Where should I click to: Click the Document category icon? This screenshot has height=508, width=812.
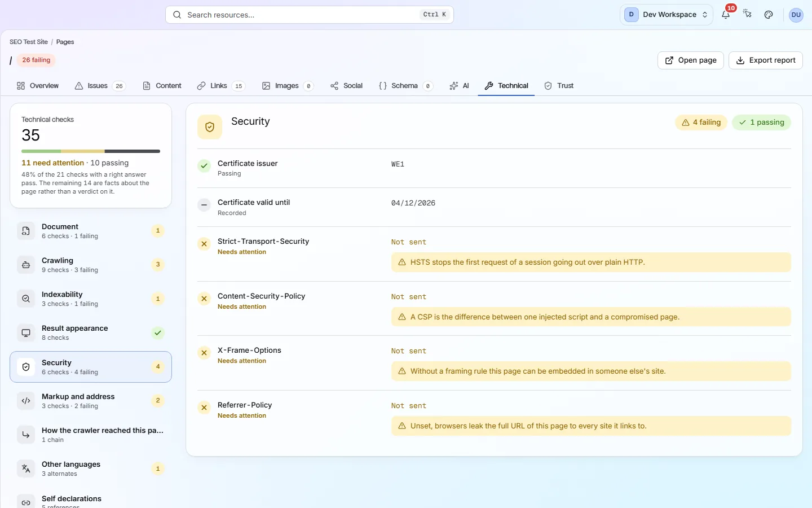(26, 231)
